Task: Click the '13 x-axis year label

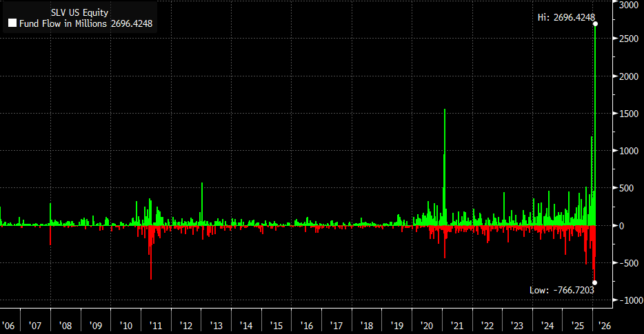Action: pos(216,326)
